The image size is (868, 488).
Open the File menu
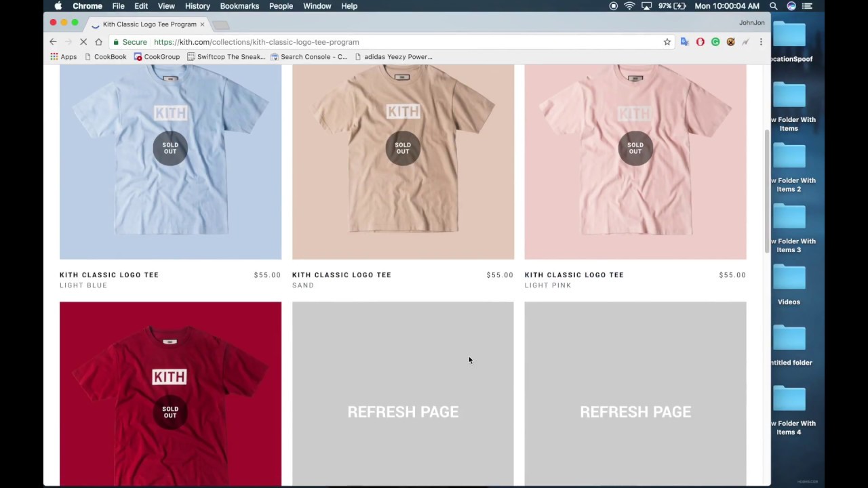[118, 6]
